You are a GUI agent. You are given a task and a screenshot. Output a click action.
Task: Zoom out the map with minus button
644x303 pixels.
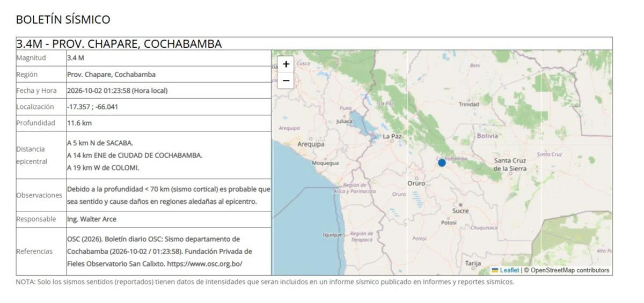coord(286,81)
